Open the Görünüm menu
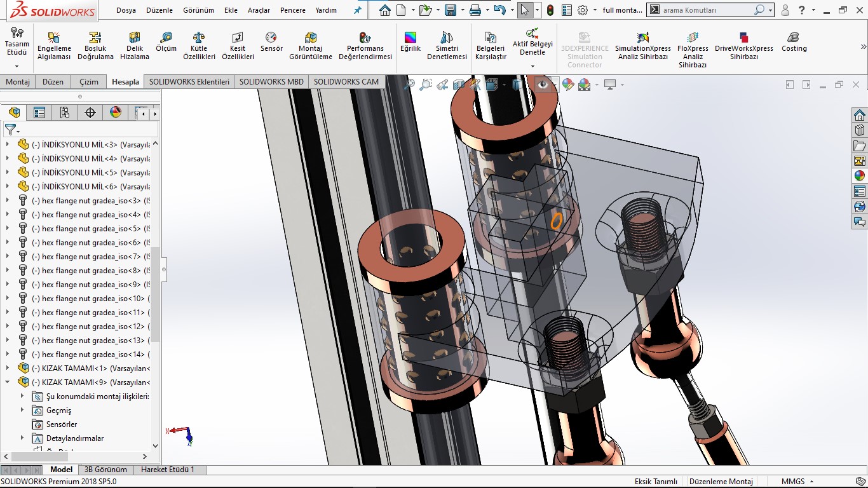This screenshot has width=868, height=488. click(198, 10)
